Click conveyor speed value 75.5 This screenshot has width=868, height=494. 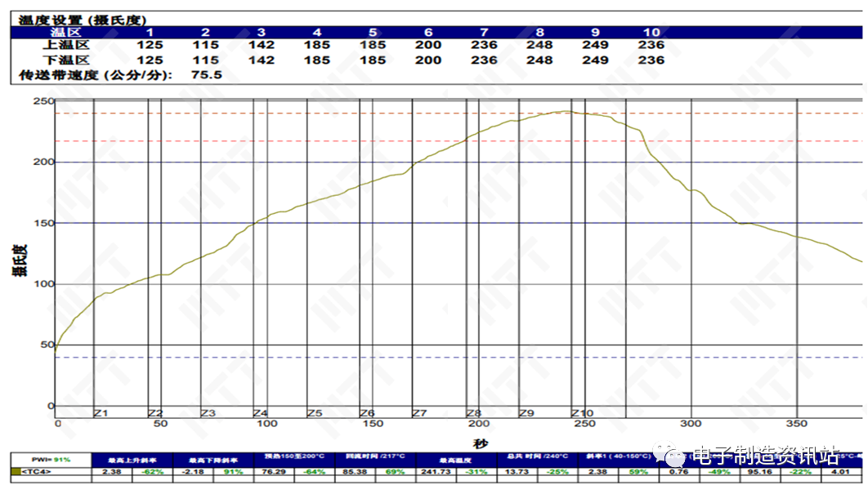pyautogui.click(x=206, y=75)
